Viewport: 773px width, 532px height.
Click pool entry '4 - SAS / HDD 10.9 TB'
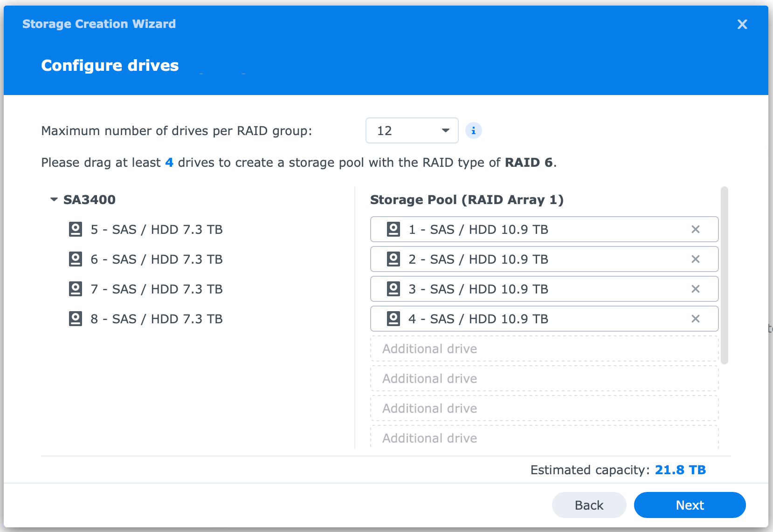click(x=544, y=319)
